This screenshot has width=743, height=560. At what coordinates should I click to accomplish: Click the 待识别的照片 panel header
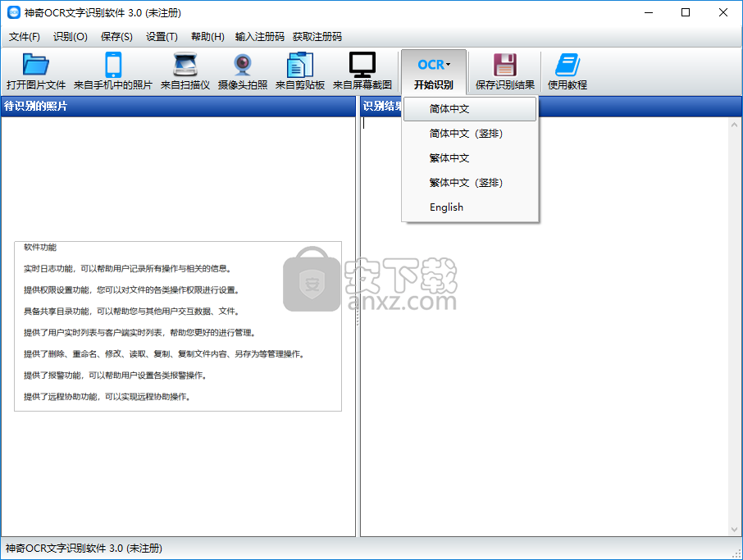(x=178, y=106)
